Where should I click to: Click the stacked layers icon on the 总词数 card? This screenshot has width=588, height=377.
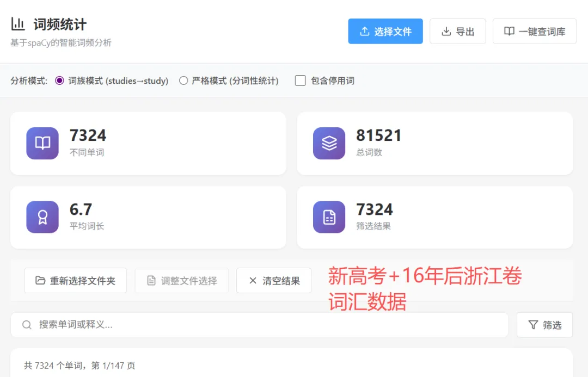[329, 143]
